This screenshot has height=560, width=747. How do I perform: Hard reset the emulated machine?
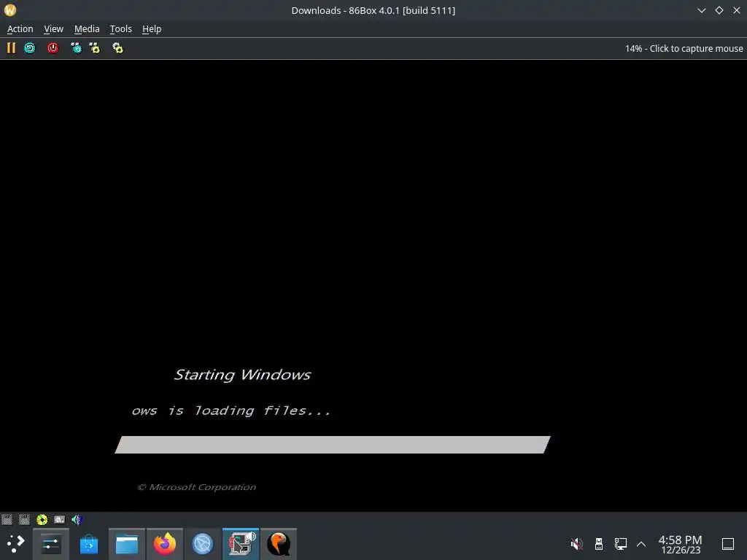[x=29, y=48]
